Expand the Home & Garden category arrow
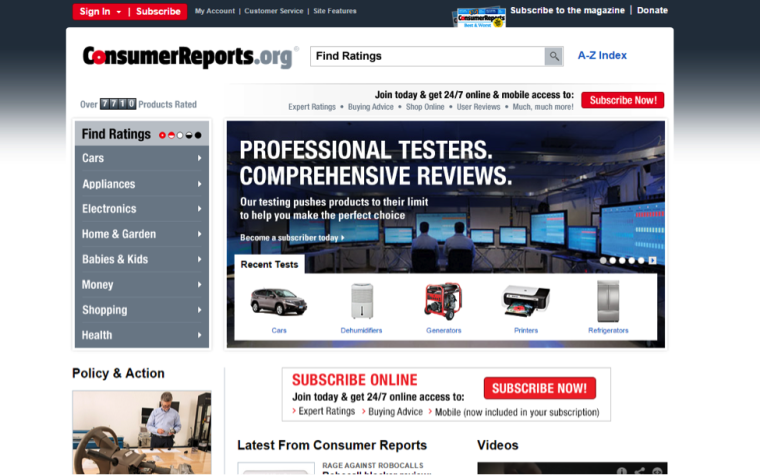This screenshot has width=760, height=475. coord(199,234)
